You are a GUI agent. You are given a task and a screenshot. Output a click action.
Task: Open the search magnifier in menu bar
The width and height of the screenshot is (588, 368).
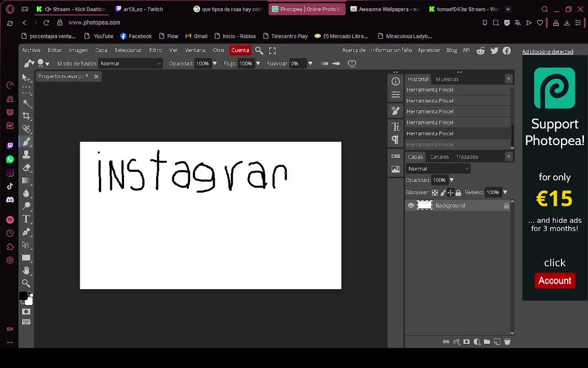point(259,50)
